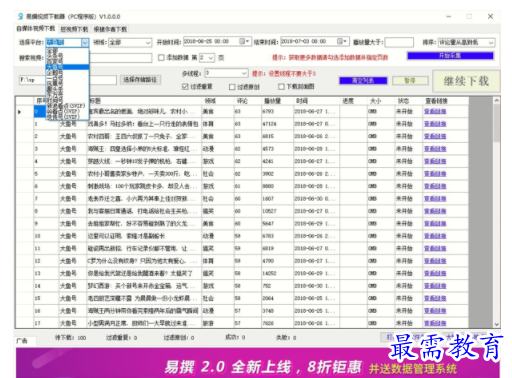The image size is (512, 378).
Task: Open the start time calendar icon
Action: click(243, 41)
